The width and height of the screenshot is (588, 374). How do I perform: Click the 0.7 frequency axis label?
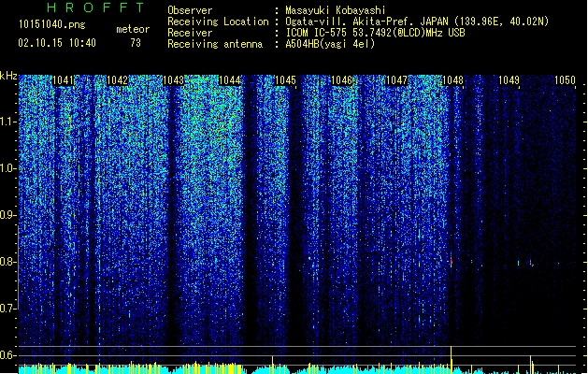point(7,309)
